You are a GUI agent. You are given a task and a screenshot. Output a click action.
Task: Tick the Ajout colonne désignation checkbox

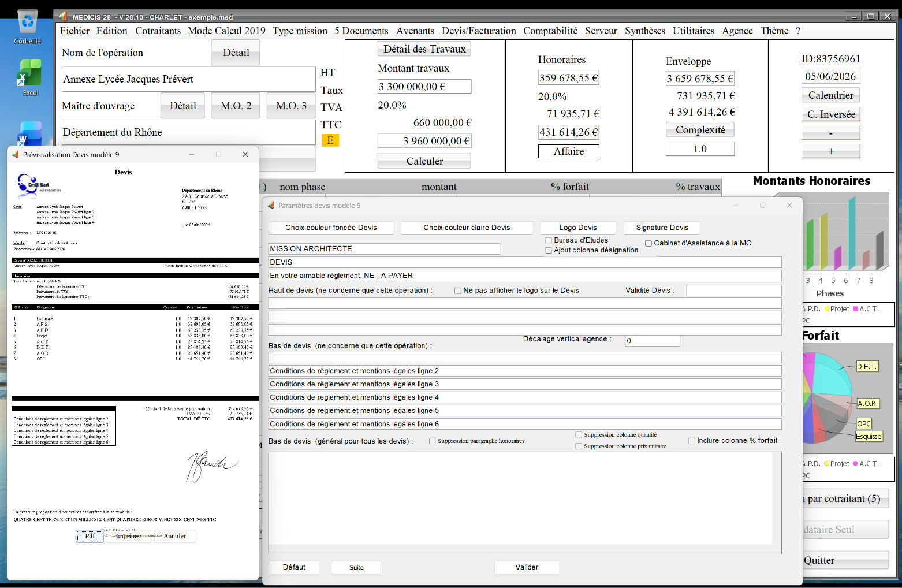coord(549,250)
